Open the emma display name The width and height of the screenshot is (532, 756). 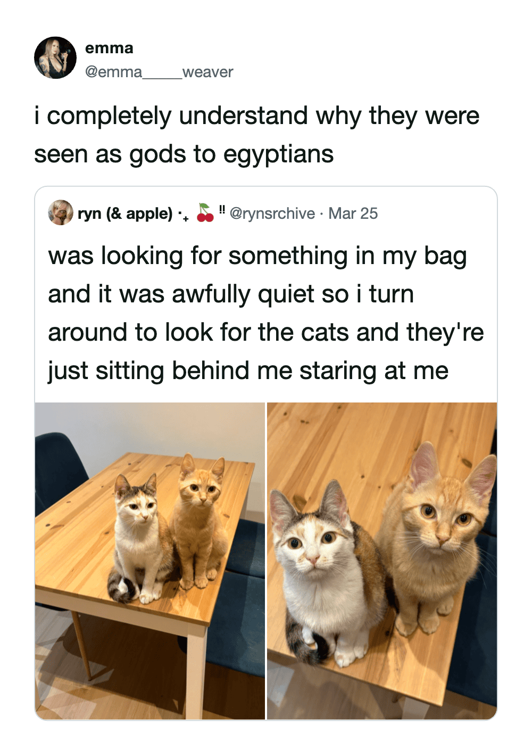109,48
